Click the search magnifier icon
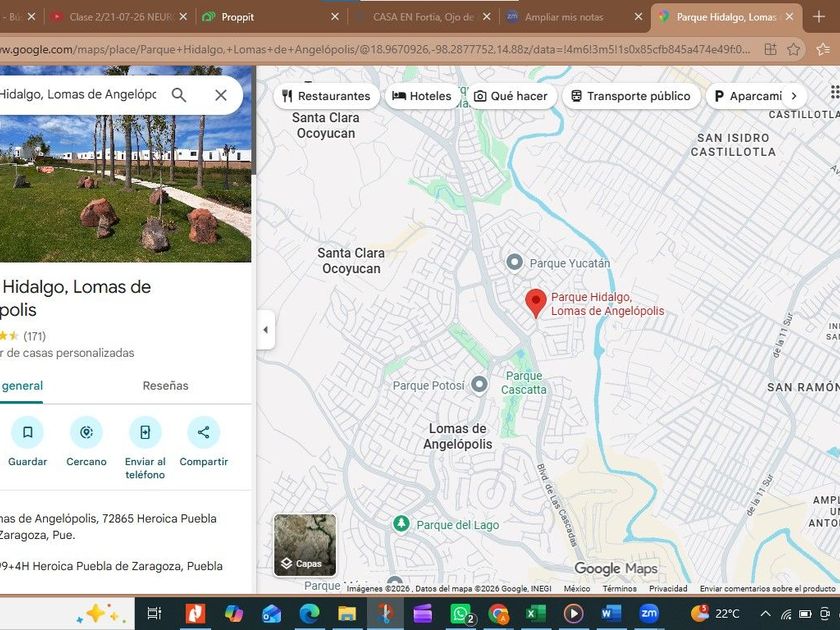 tap(179, 95)
